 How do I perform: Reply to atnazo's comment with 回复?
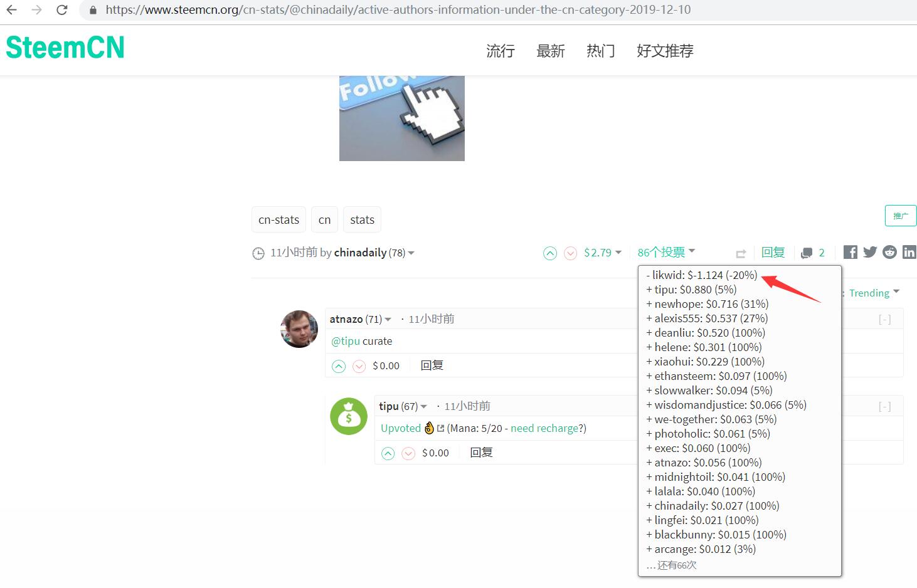coord(432,365)
